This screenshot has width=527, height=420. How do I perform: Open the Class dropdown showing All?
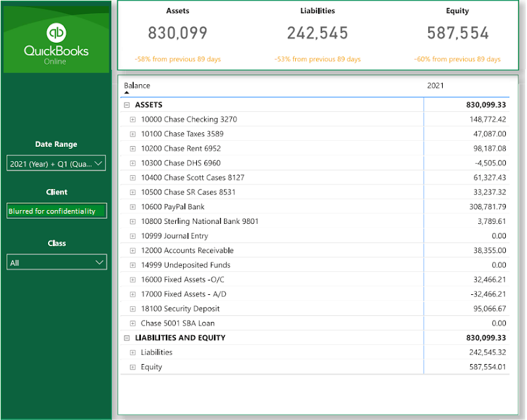pos(57,262)
